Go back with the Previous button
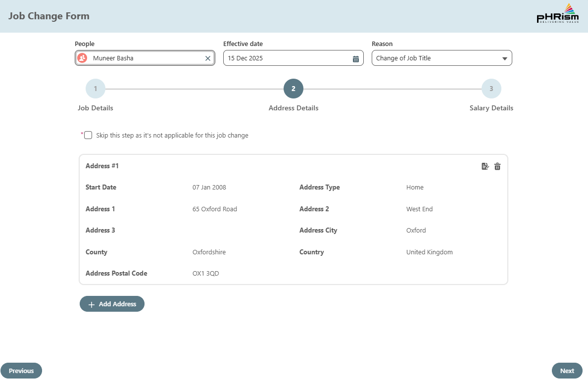The height and width of the screenshot is (380, 588). 21,371
